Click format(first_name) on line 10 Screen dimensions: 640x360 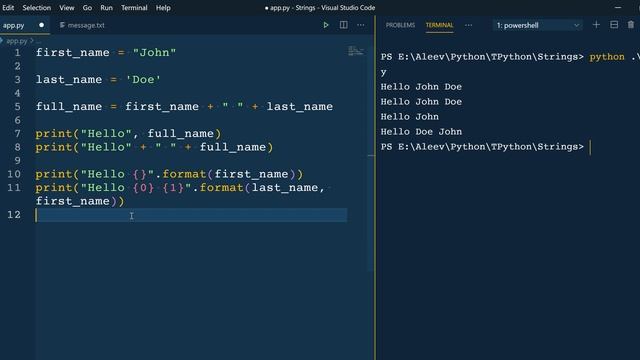pos(229,174)
